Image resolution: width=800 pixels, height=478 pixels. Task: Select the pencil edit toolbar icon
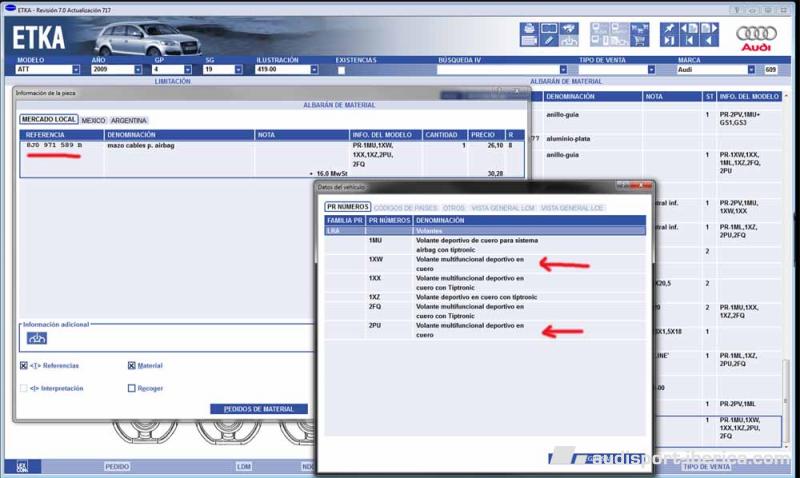[x=549, y=41]
